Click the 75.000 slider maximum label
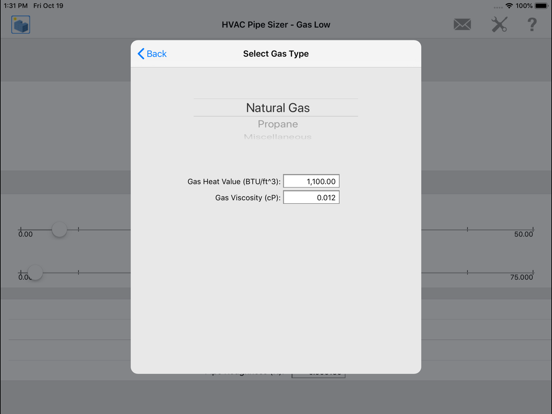This screenshot has height=414, width=552. [521, 277]
